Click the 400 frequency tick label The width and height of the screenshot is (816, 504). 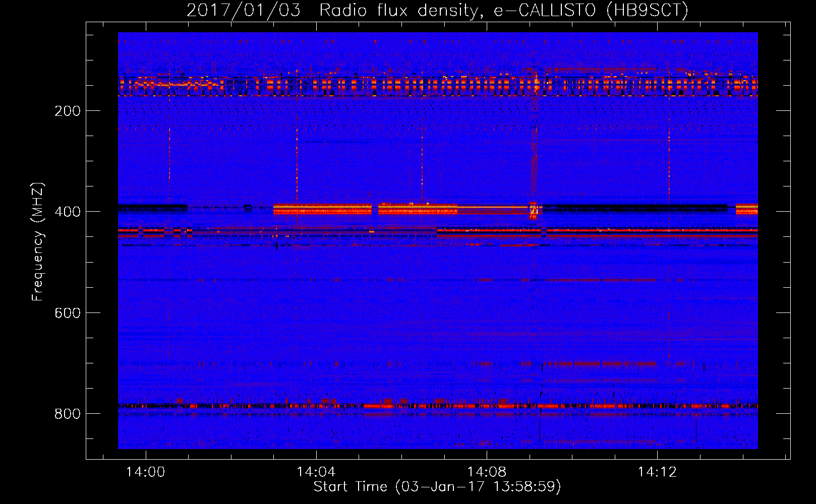68,212
